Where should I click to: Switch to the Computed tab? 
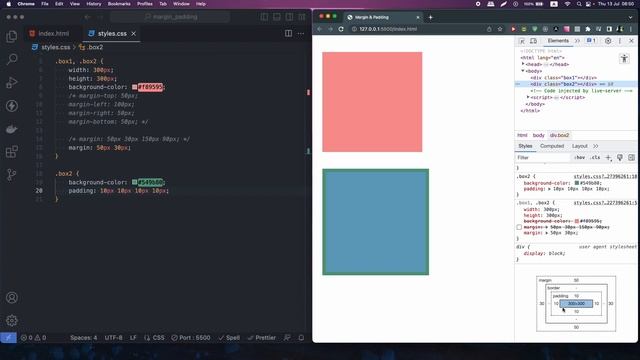(552, 146)
